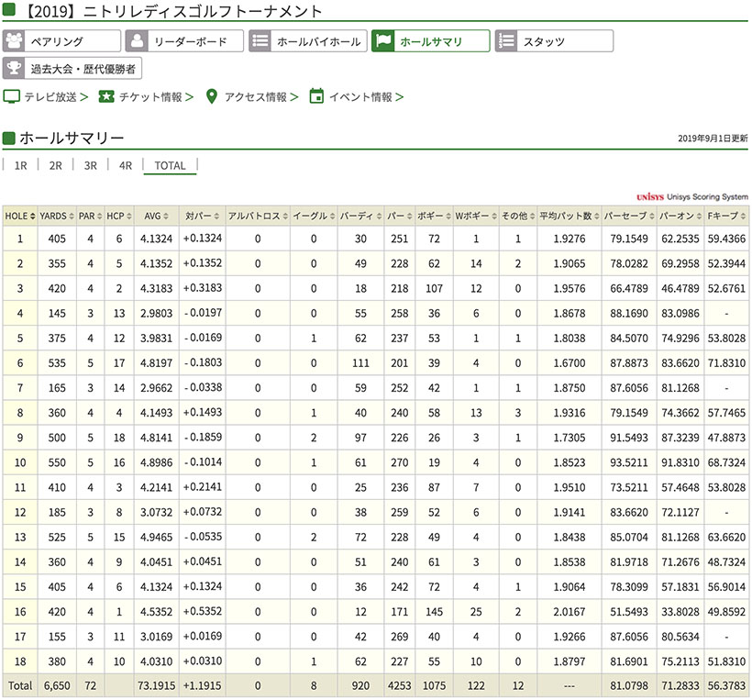
Task: Switch to the 1R round tab
Action: (x=21, y=166)
